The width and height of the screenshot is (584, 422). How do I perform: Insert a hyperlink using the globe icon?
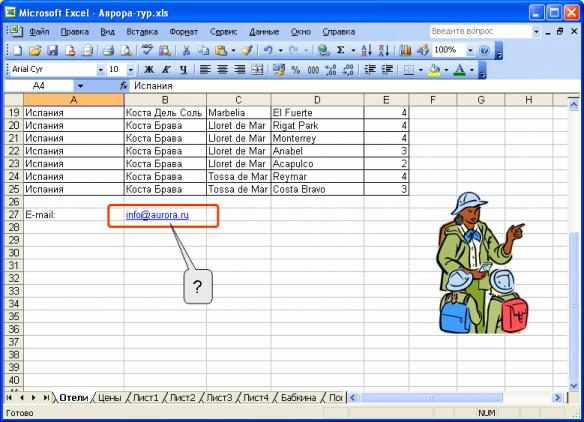click(324, 50)
